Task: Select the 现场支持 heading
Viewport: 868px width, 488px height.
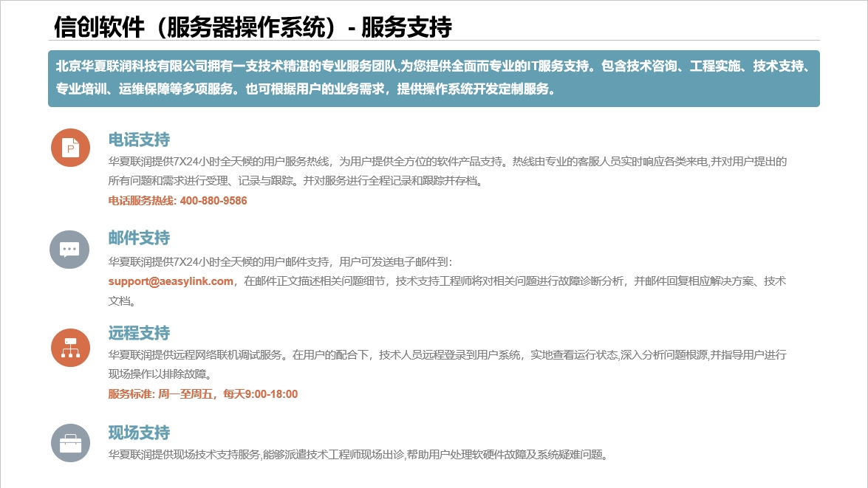Action: (139, 433)
